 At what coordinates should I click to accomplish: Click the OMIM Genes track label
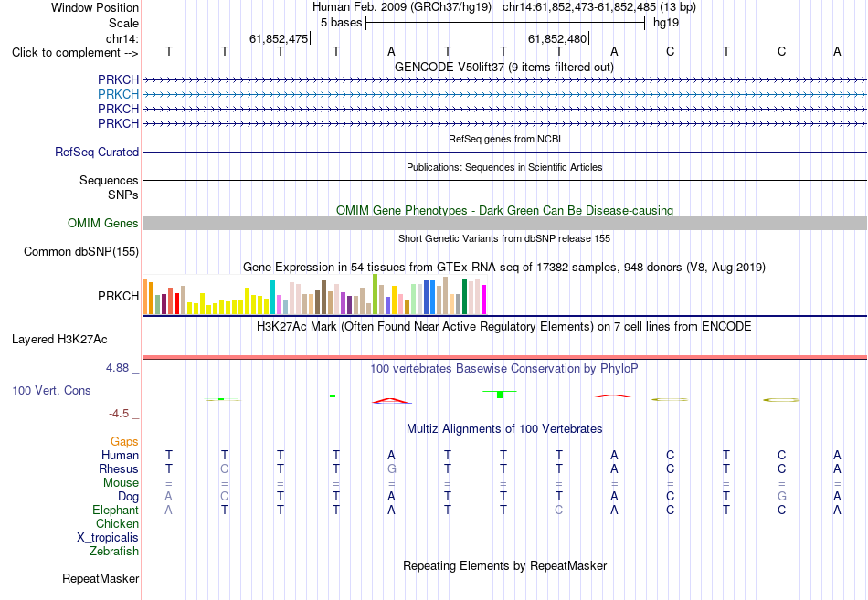(x=103, y=223)
